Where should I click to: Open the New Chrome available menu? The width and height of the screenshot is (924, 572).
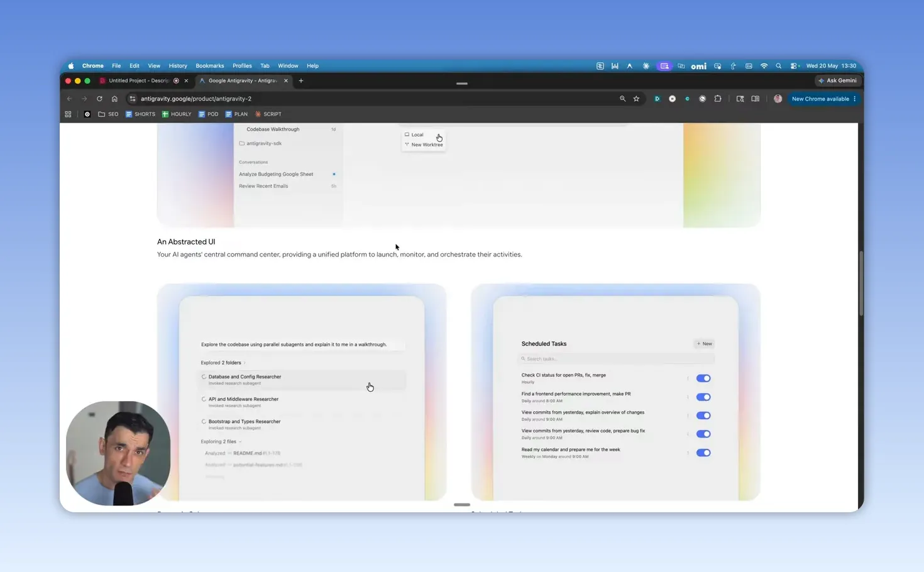click(x=823, y=99)
